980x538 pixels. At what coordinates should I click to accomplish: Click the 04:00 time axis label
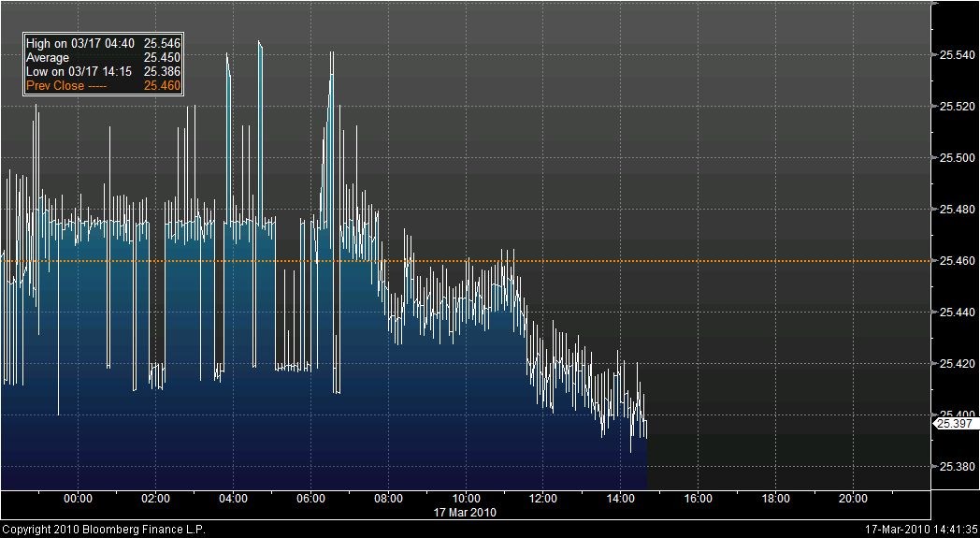(x=233, y=499)
